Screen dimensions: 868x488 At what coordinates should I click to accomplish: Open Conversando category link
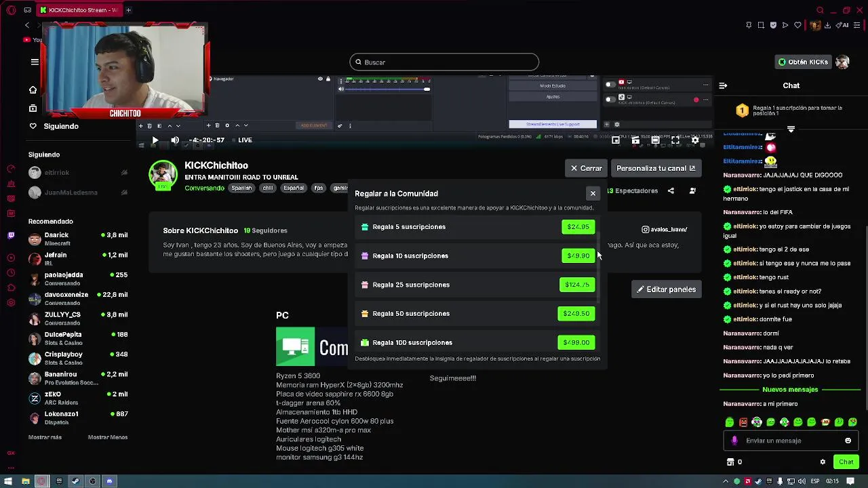tap(204, 188)
